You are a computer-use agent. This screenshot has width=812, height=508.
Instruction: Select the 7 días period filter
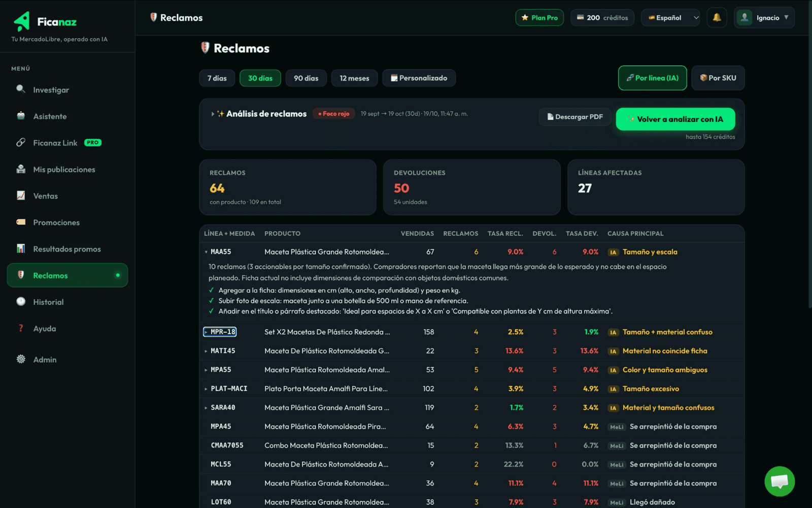pos(217,78)
